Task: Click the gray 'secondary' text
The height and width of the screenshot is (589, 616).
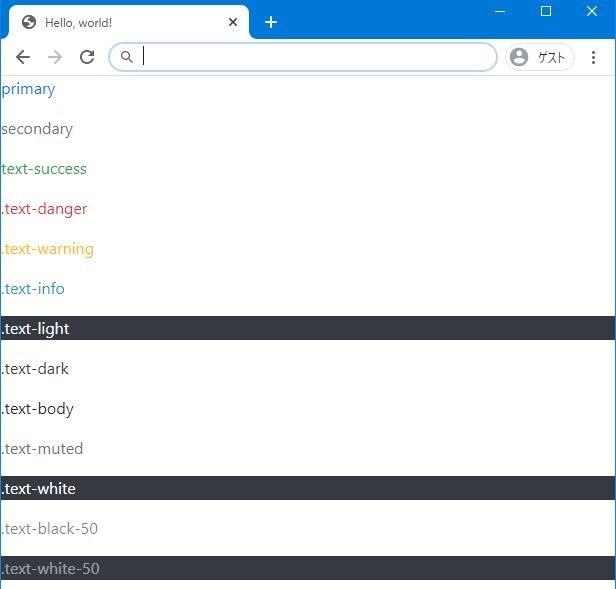Action: (37, 129)
